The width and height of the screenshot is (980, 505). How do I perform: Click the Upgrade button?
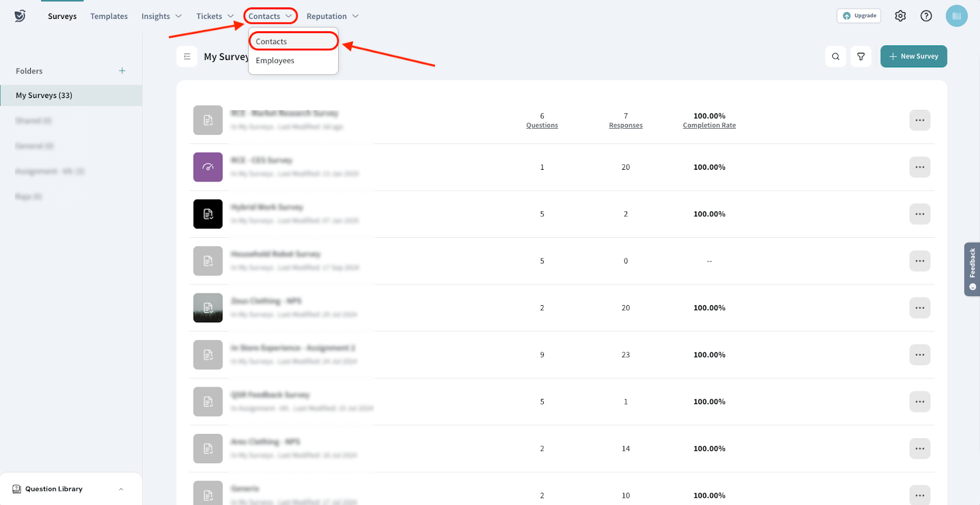(859, 16)
